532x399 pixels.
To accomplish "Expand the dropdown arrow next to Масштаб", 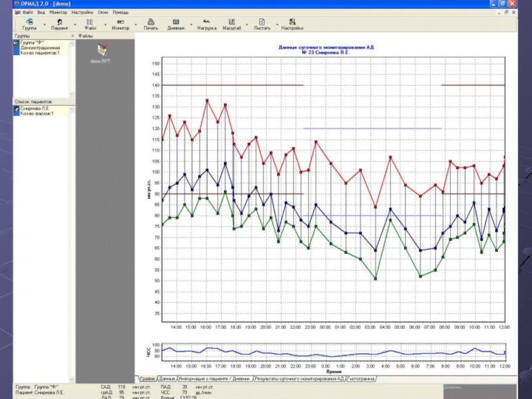I will [x=247, y=25].
